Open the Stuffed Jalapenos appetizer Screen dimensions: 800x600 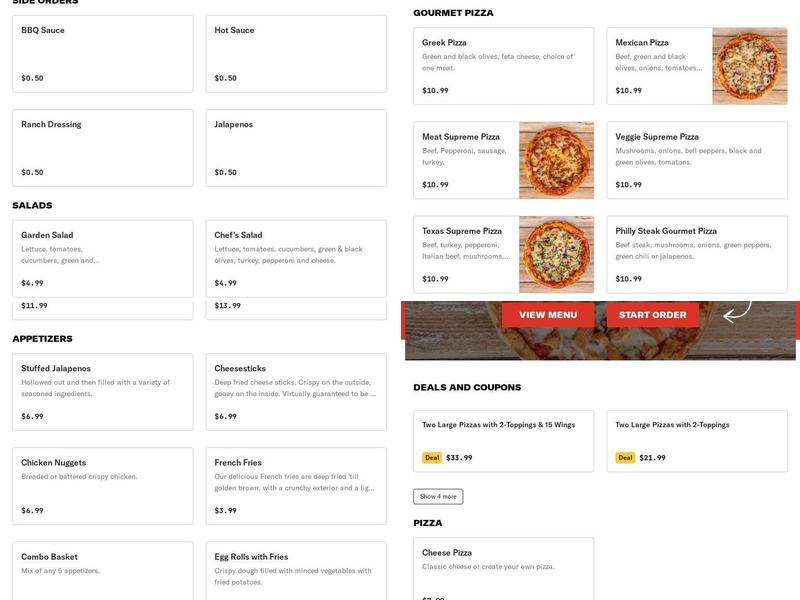(x=102, y=392)
